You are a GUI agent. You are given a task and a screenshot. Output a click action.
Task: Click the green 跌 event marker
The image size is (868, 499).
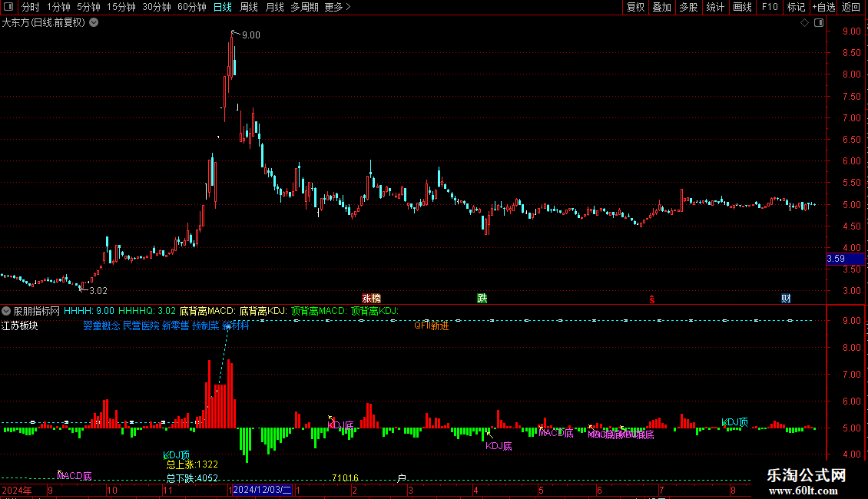[482, 298]
